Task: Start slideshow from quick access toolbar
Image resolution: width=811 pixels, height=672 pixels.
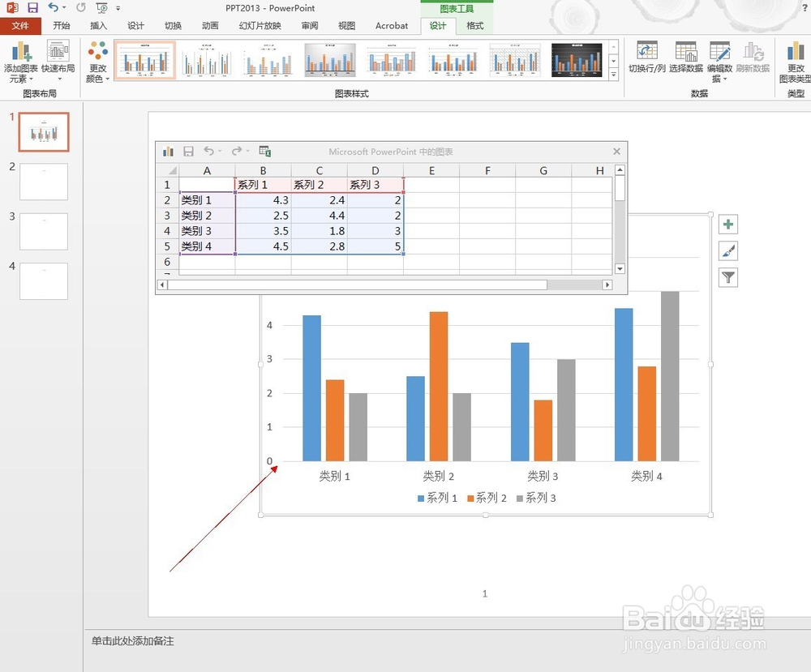Action: (x=102, y=8)
